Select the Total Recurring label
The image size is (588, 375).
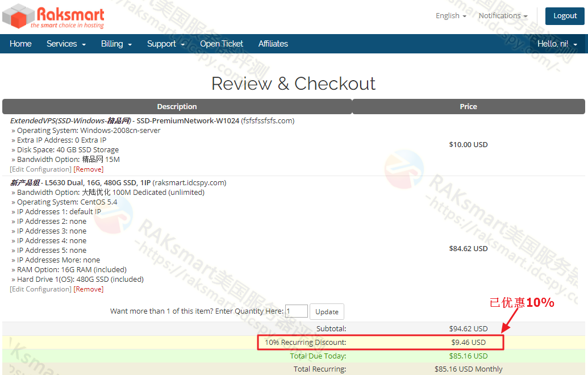(319, 369)
